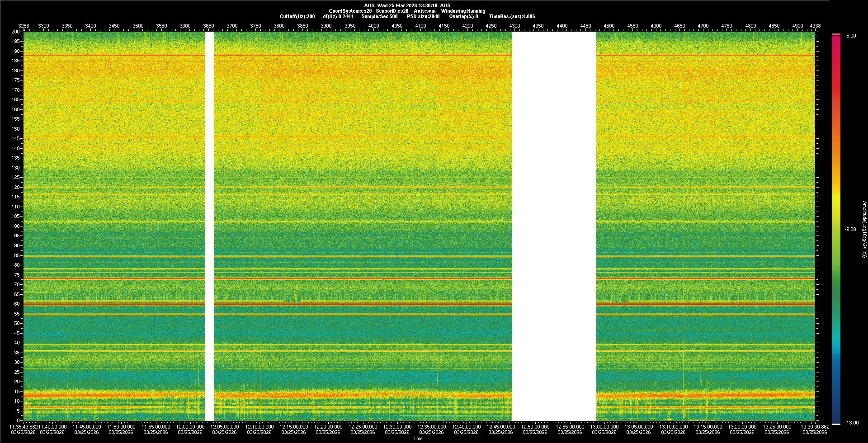Click the PSD size:2048 parameter text
The width and height of the screenshot is (868, 443).
click(x=423, y=16)
